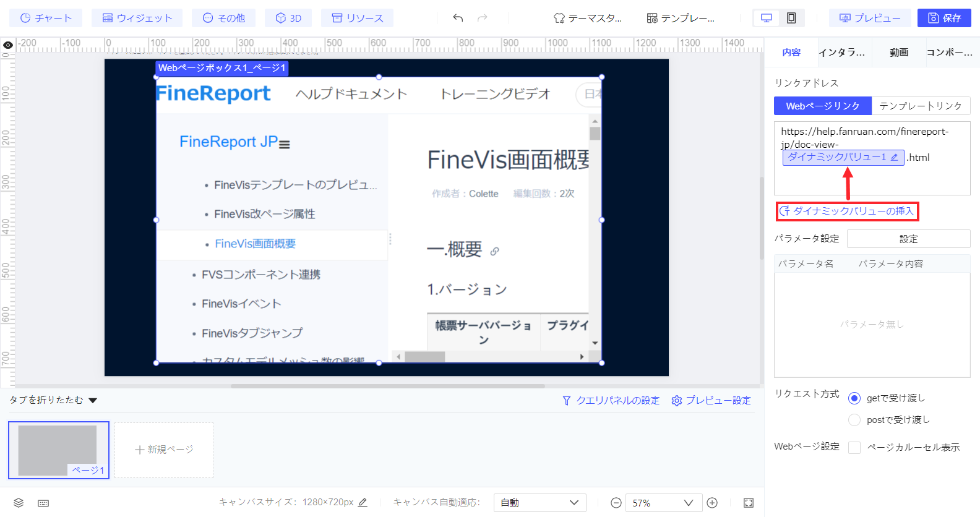Edit ダイナミックバリュー1 via its pencil icon

(894, 158)
